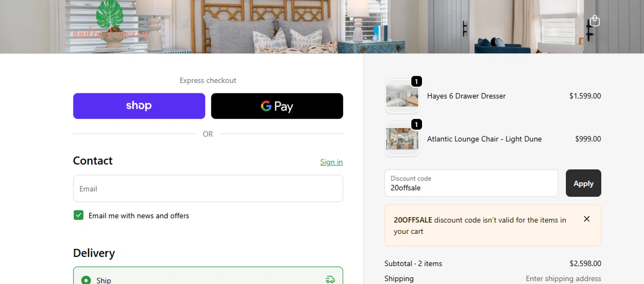
Task: Click quantity badge on the dresser thumbnail
Action: [x=416, y=81]
